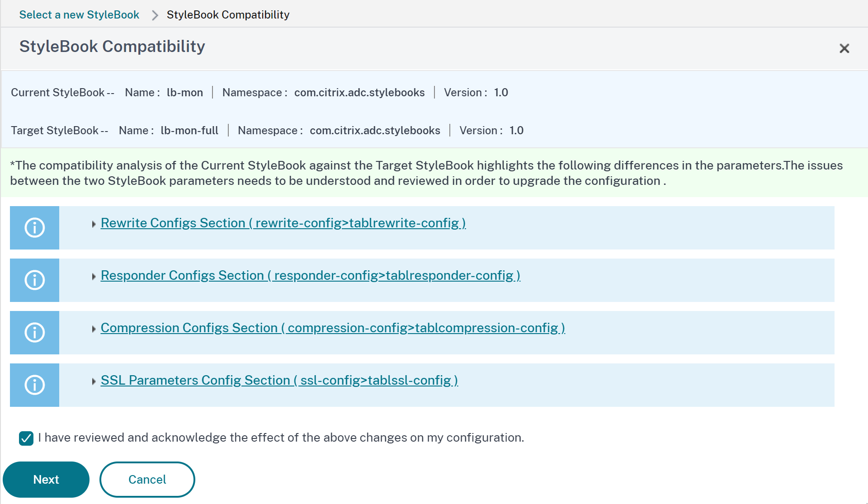Click current StyleBook name lb-mon
Viewport: 868px width, 504px height.
[185, 93]
